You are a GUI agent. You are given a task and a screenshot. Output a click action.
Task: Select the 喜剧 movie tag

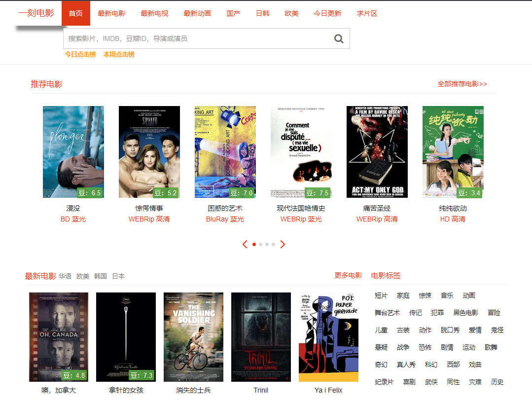click(x=409, y=382)
